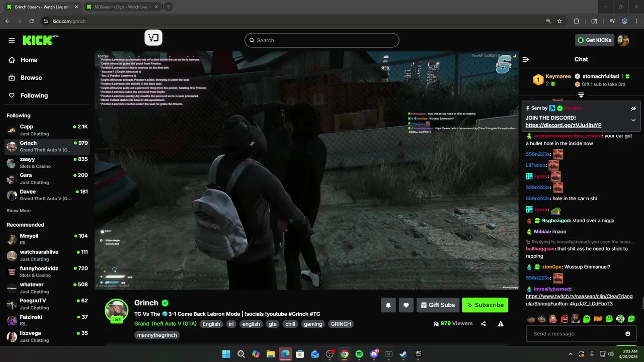Open Chrome zoom magnifier icon

point(548,21)
